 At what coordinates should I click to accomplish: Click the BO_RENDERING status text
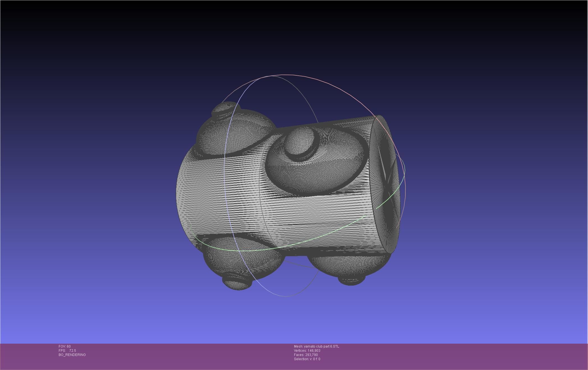click(72, 355)
